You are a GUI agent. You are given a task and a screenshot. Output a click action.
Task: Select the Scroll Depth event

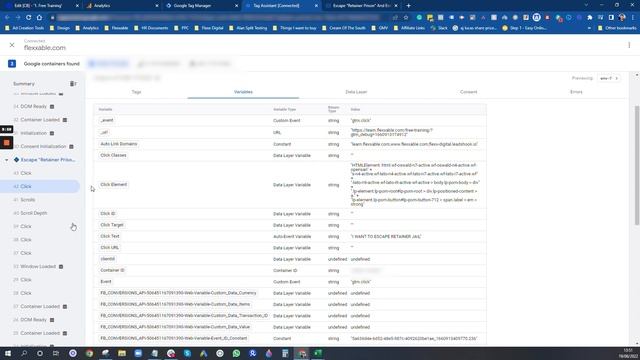tap(33, 213)
